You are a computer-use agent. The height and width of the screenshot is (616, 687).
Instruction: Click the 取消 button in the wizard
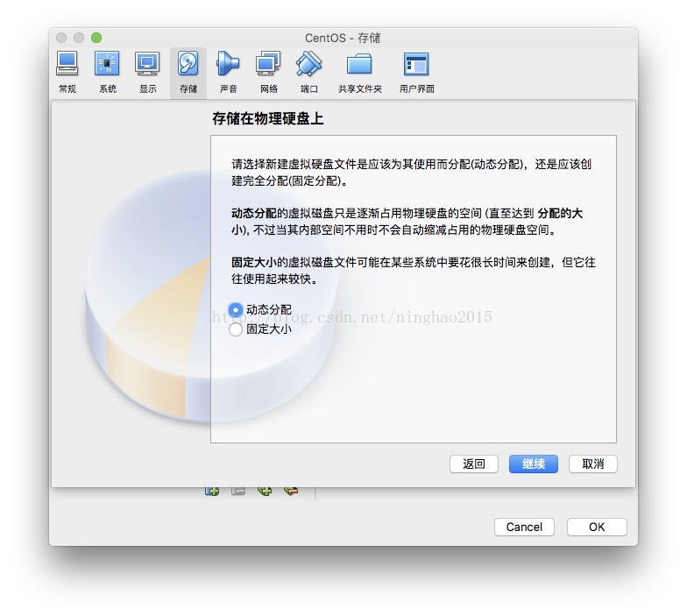click(592, 464)
